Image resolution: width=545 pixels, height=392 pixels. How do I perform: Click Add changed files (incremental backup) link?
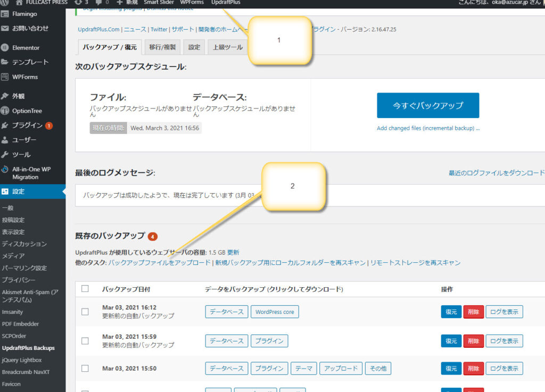pyautogui.click(x=428, y=128)
